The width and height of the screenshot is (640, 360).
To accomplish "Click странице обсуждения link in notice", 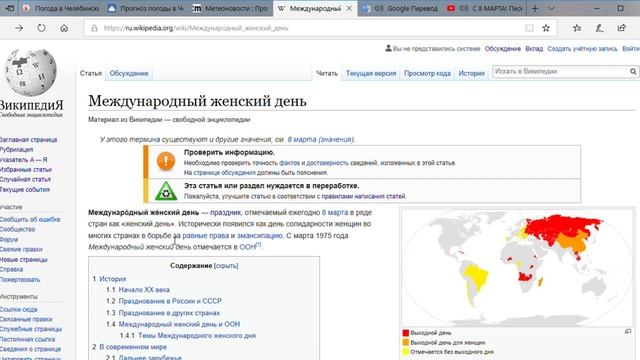I will click(224, 173).
